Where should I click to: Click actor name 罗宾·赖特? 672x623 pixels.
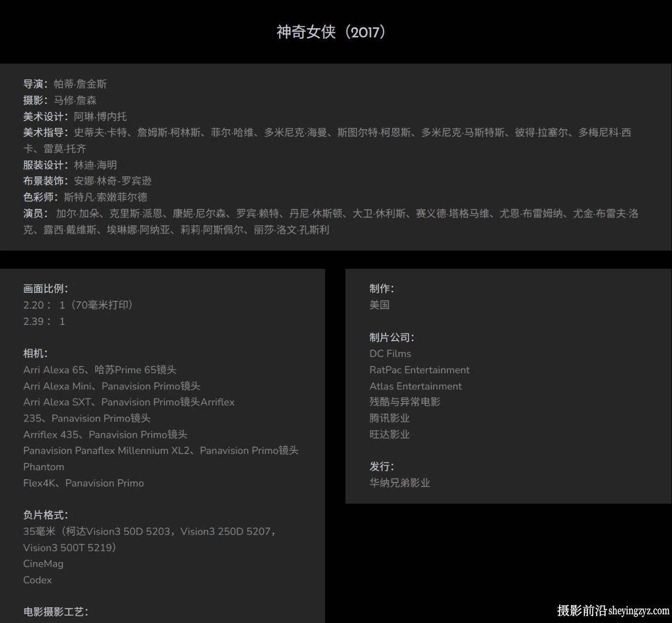(x=258, y=213)
